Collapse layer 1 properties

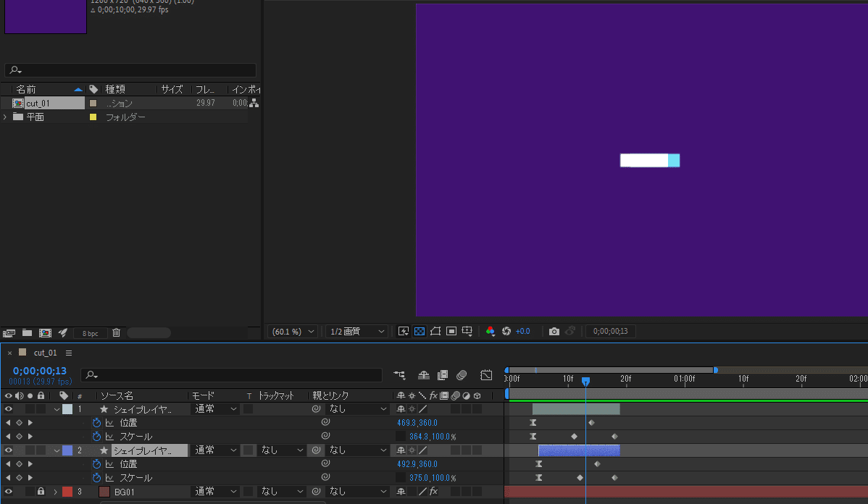coord(57,410)
